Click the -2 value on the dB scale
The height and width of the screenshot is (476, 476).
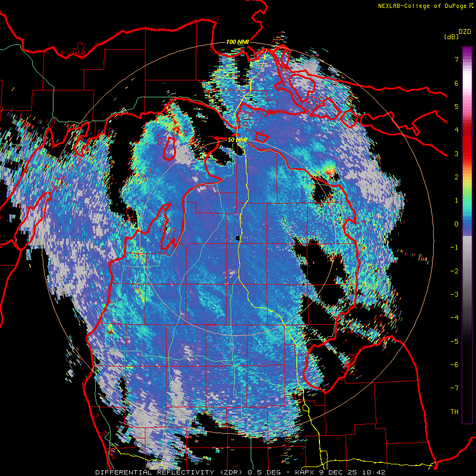(454, 271)
